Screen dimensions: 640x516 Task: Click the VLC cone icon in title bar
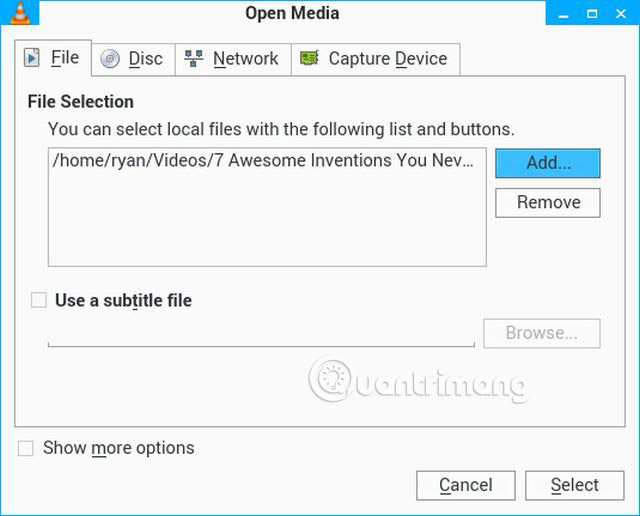pos(13,11)
